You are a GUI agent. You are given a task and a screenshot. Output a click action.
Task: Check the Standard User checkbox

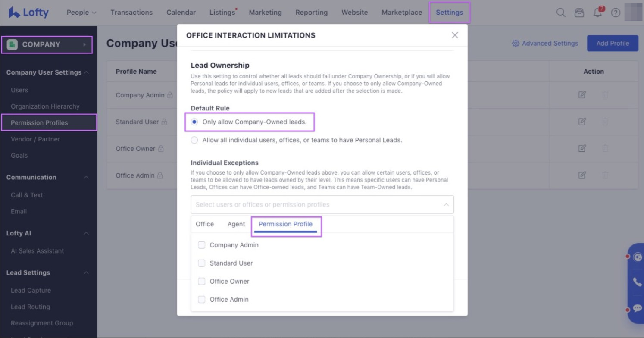pyautogui.click(x=201, y=263)
